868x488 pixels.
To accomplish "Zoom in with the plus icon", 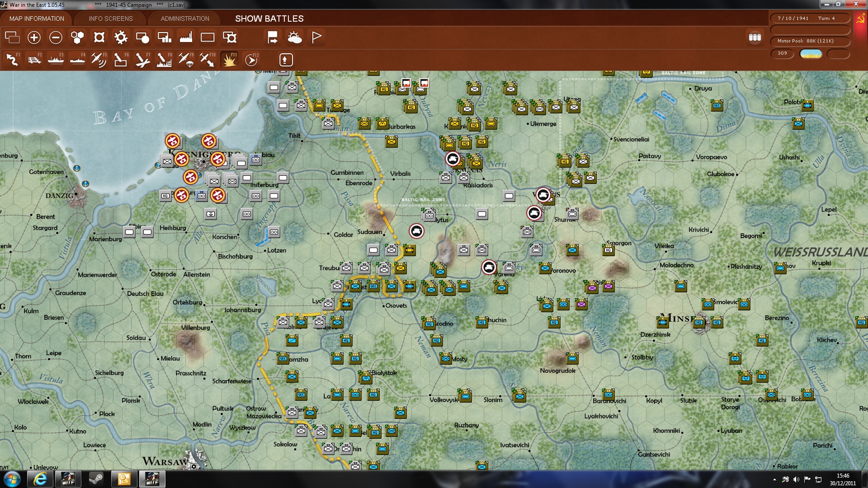I will click(x=34, y=38).
